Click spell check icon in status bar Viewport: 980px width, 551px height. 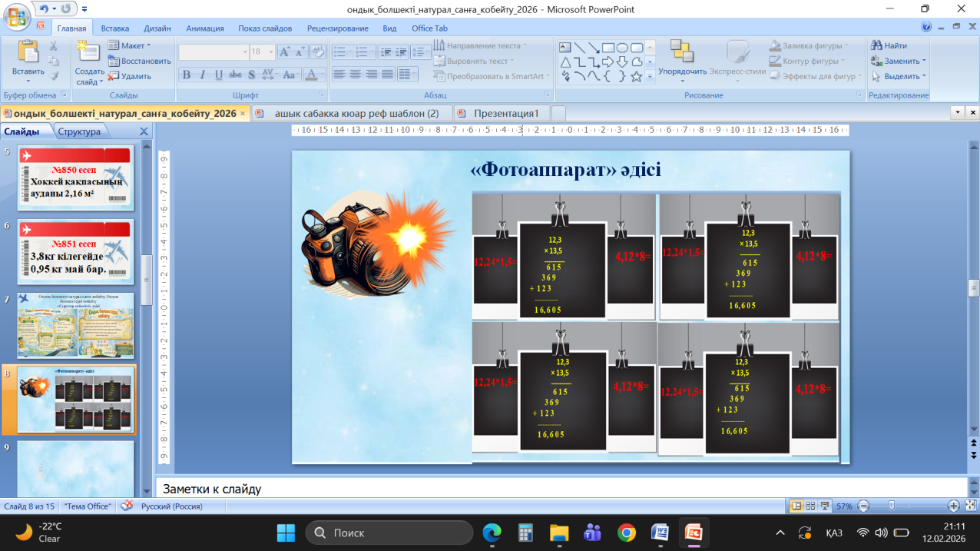tap(127, 506)
